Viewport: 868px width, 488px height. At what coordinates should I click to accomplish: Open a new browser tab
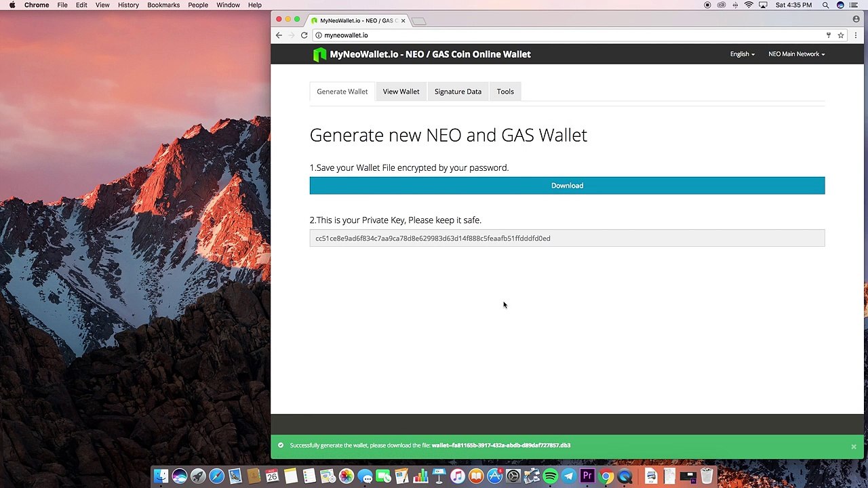tap(419, 21)
